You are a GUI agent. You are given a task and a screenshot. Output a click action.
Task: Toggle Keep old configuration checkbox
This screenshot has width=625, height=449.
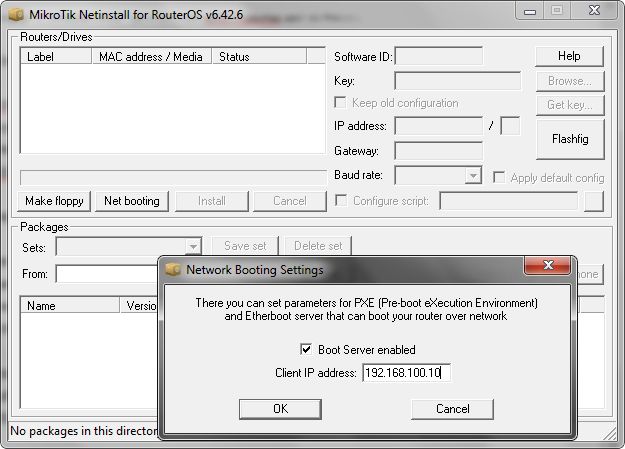[x=340, y=102]
